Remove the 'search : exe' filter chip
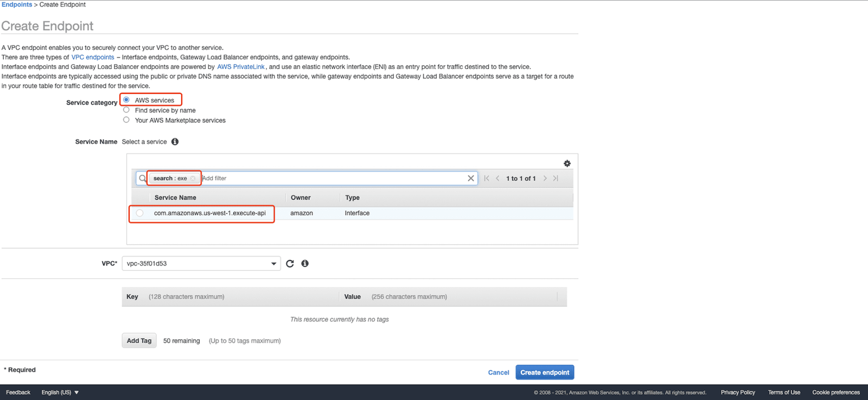The width and height of the screenshot is (868, 400). click(x=193, y=178)
